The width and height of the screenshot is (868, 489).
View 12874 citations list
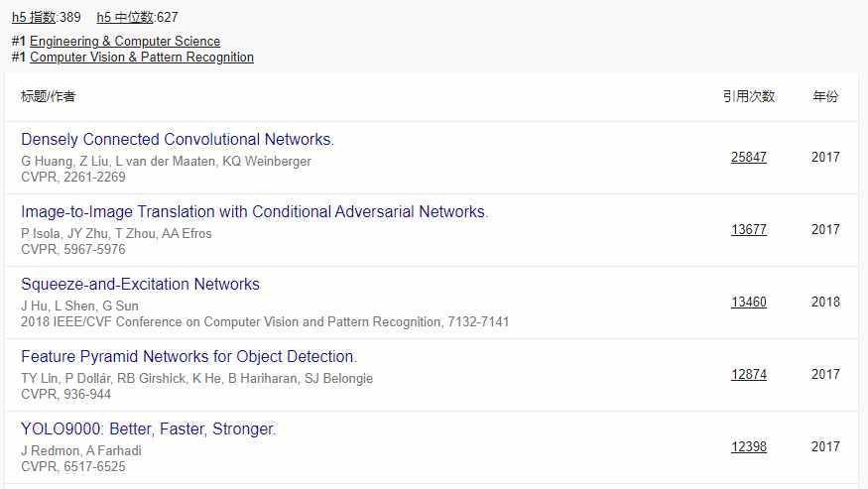point(748,374)
